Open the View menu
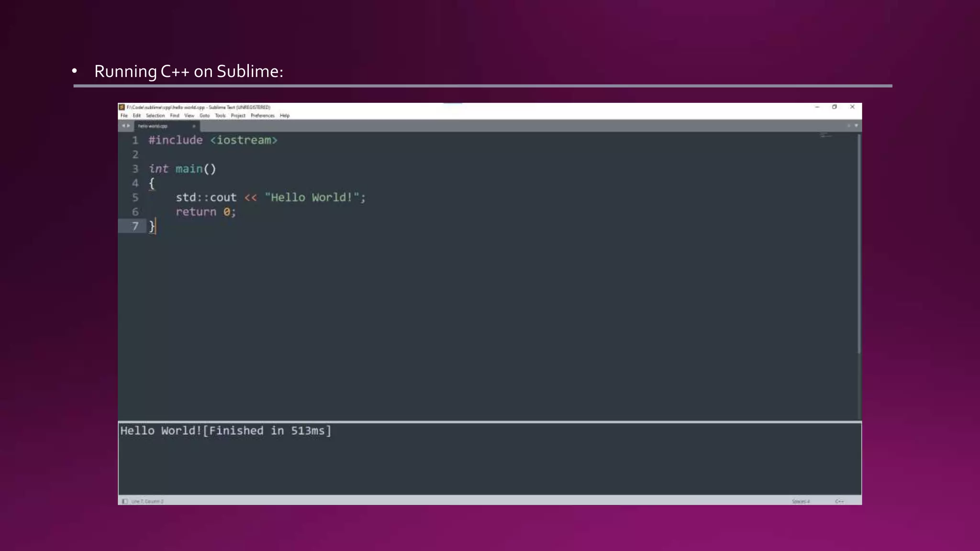The height and width of the screenshot is (551, 980). (x=189, y=115)
